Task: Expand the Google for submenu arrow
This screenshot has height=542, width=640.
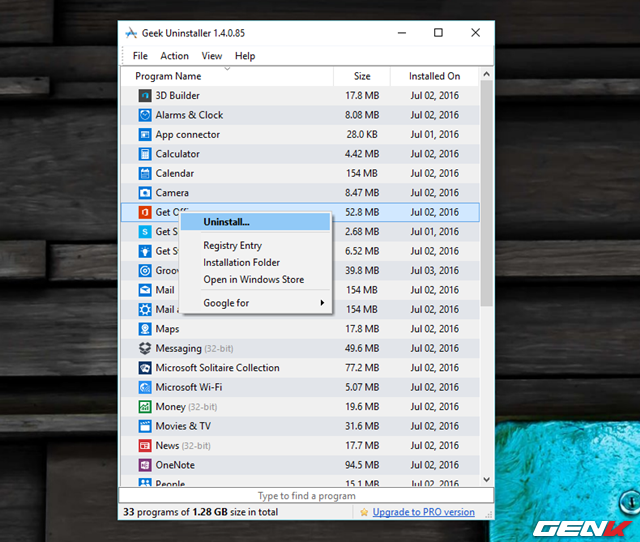Action: point(322,303)
